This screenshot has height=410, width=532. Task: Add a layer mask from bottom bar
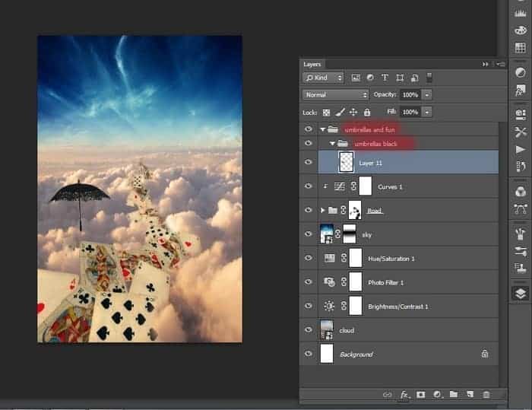coord(422,395)
